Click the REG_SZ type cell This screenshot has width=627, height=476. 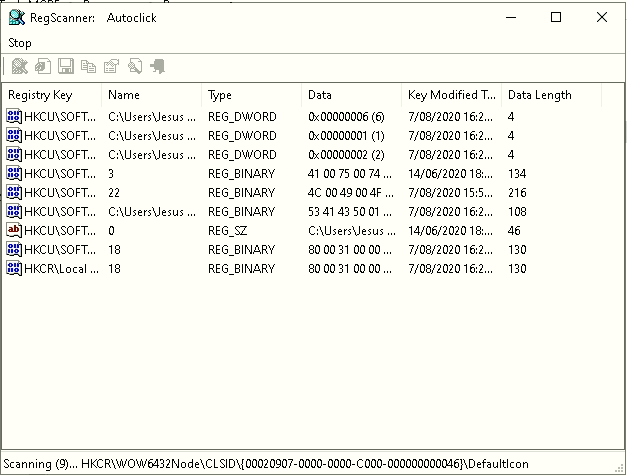tap(228, 231)
